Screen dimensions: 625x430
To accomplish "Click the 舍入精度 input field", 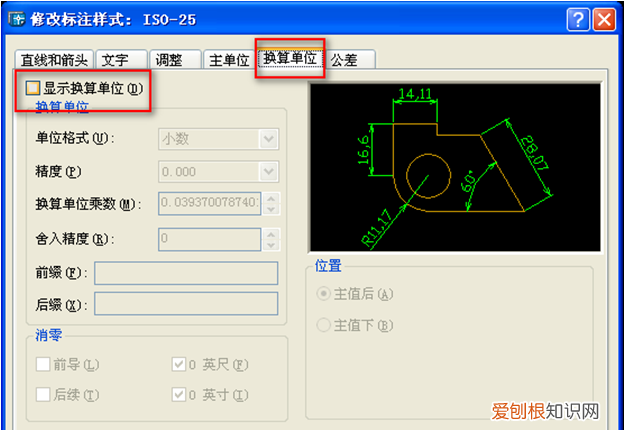I will pyautogui.click(x=210, y=239).
